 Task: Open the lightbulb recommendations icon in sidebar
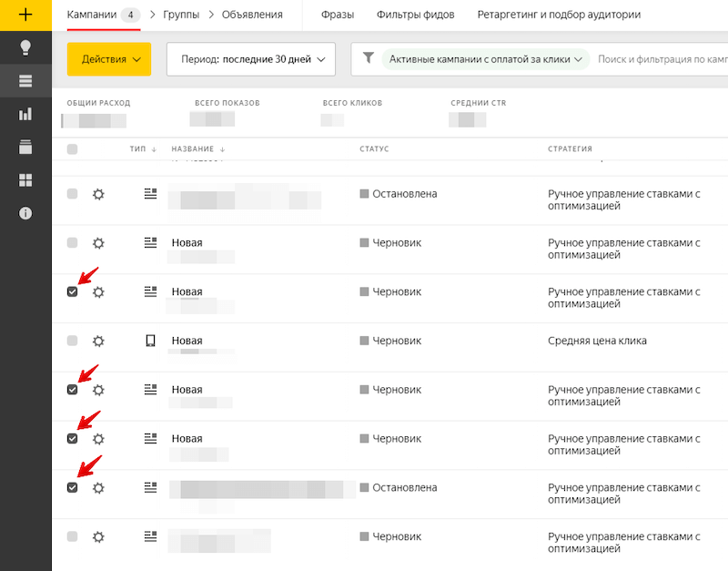(25, 47)
